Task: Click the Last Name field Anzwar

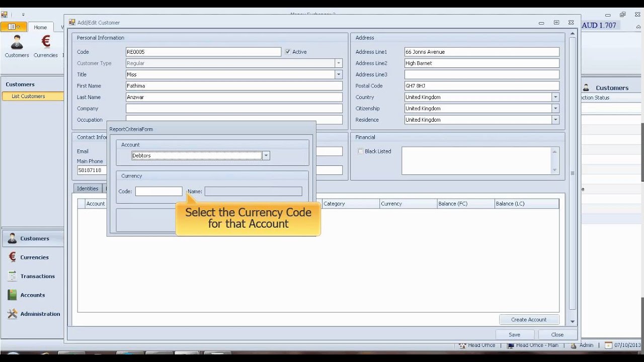Action: pyautogui.click(x=234, y=97)
